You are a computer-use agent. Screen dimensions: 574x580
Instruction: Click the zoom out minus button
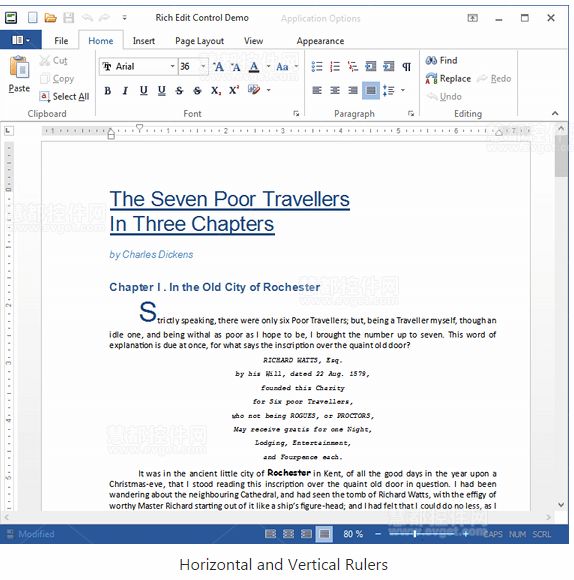coord(378,534)
